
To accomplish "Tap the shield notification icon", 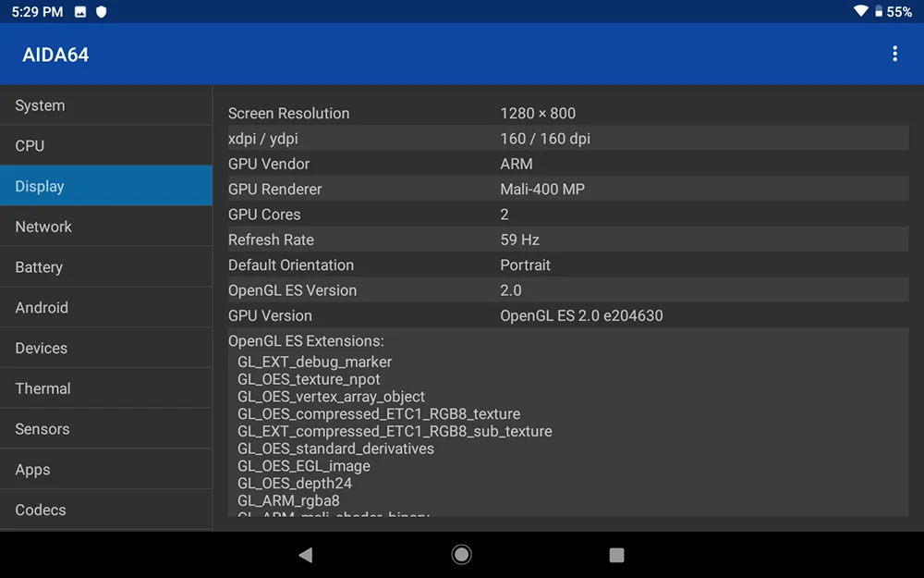I will tap(102, 12).
